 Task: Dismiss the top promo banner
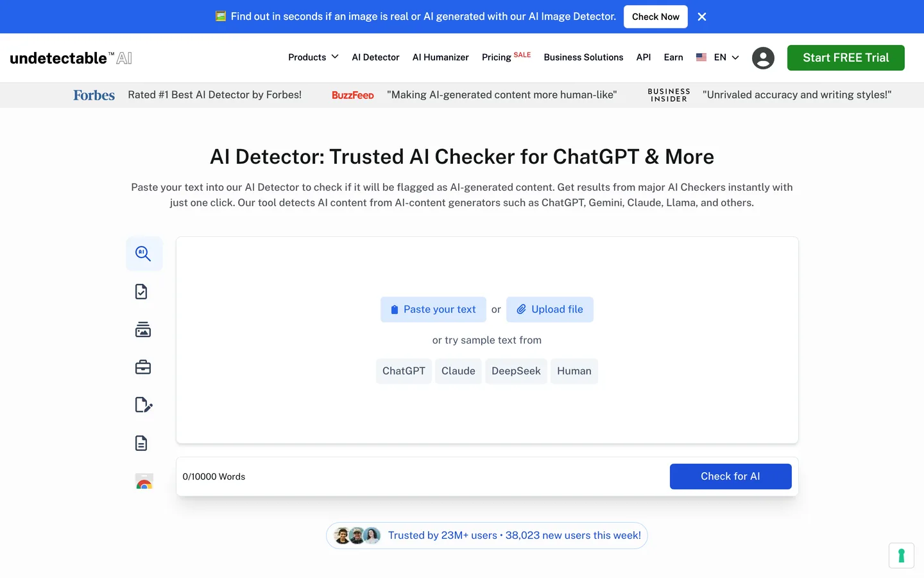pos(702,17)
